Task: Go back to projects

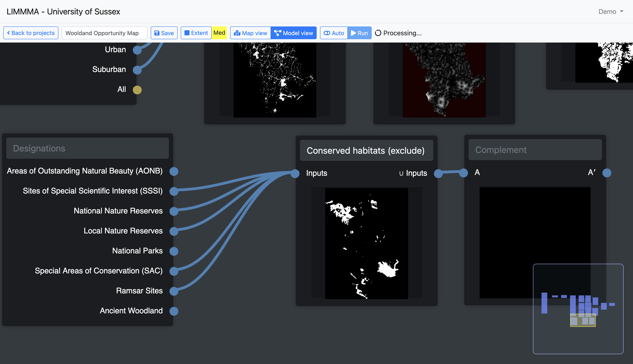Action: 31,33
